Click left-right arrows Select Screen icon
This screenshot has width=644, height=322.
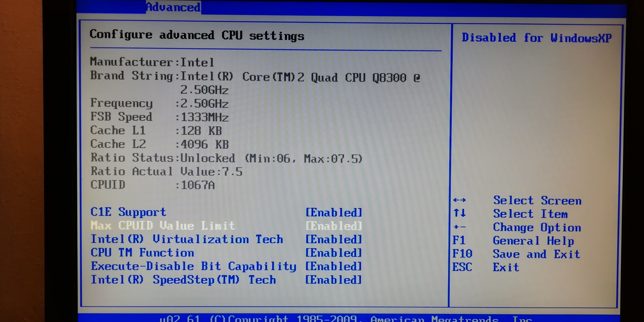(460, 200)
